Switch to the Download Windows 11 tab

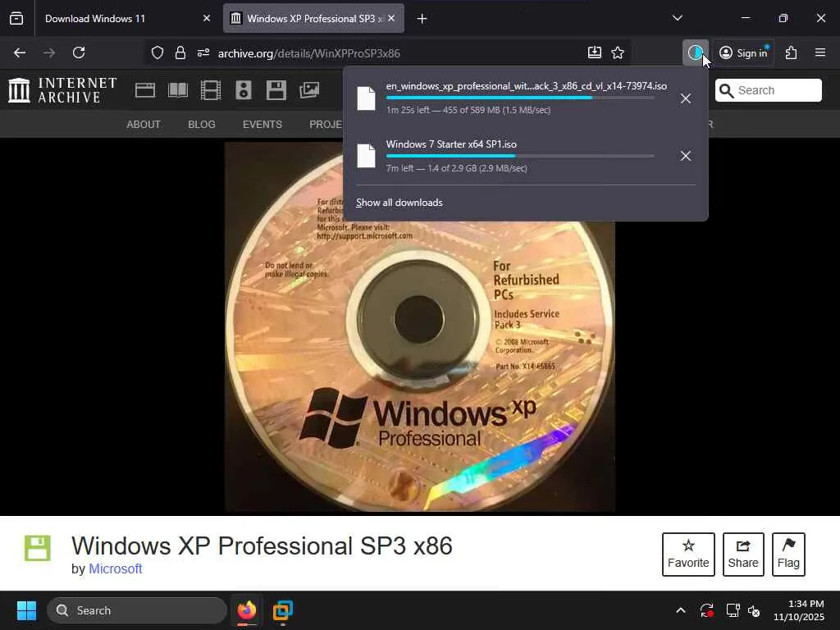coord(124,19)
